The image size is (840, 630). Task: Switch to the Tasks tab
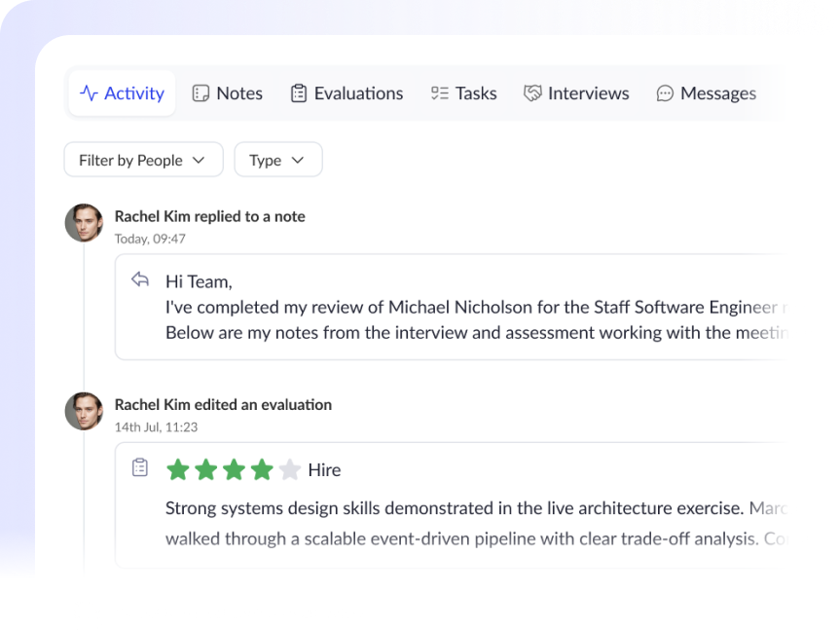click(x=464, y=93)
